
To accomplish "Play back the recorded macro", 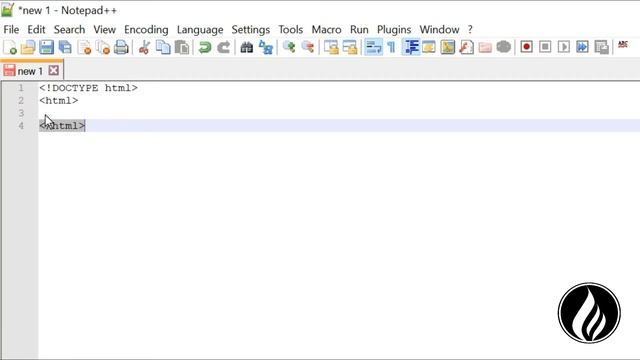I will click(564, 47).
